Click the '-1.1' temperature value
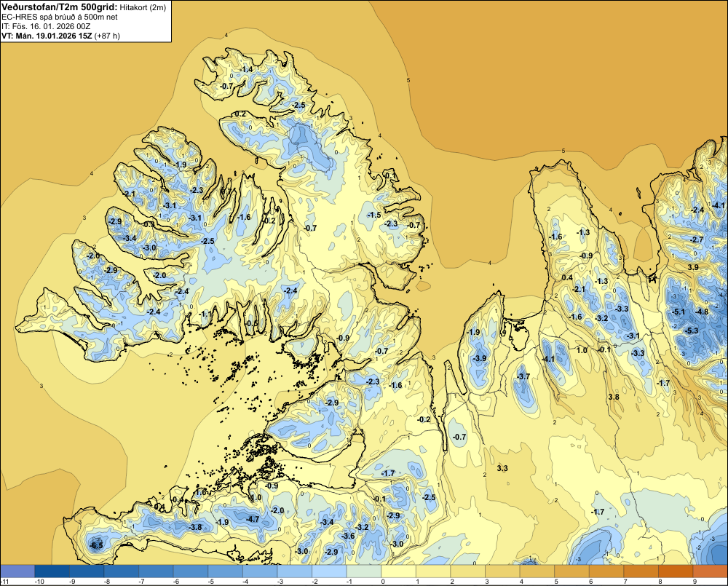This screenshot has height=586, width=728. (206, 314)
